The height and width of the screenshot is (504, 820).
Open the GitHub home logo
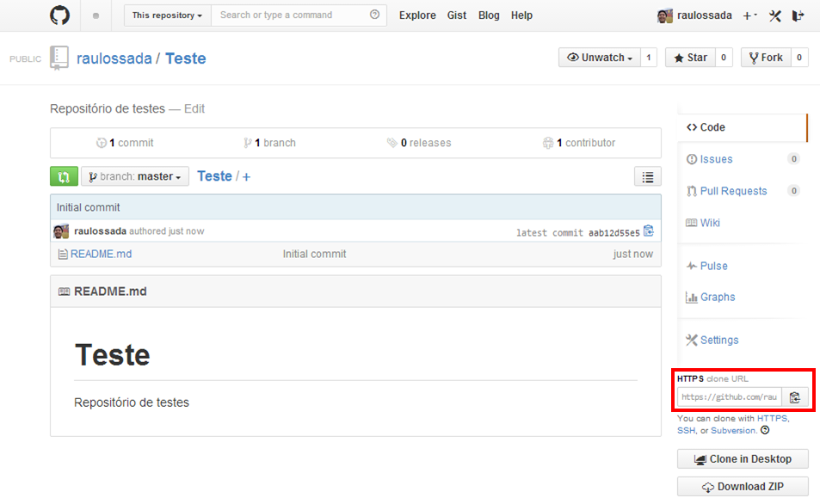(59, 15)
